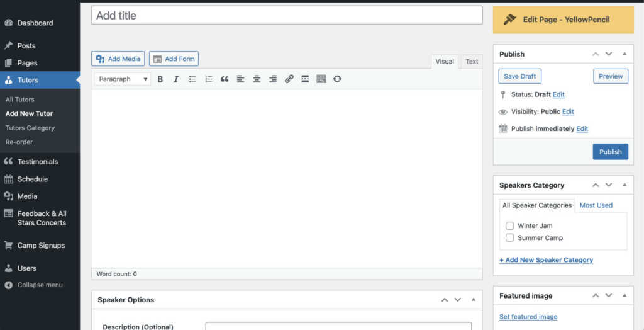Collapse the Featured image panel
644x330 pixels.
625,295
